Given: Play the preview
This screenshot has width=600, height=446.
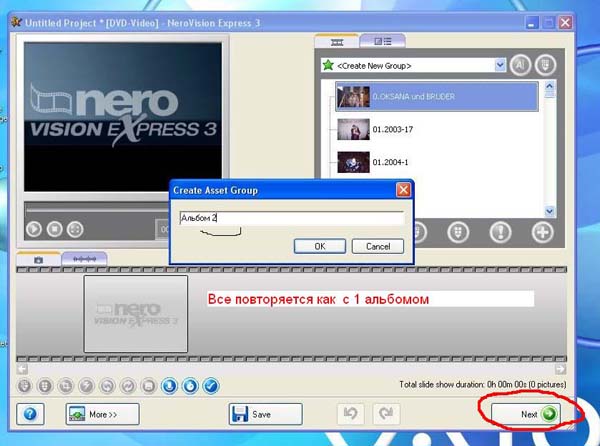Looking at the screenshot, I should coord(34,229).
